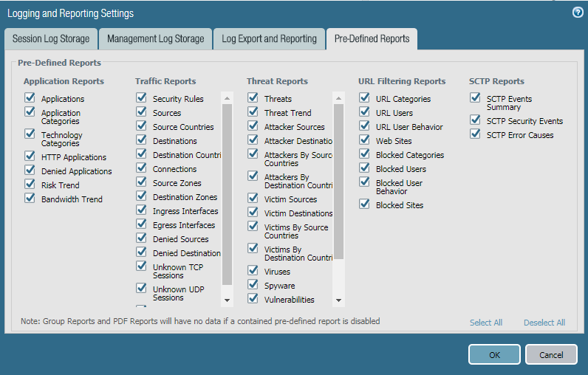588x375 pixels.
Task: Switch to Management Log Storage tab
Action: (x=154, y=39)
